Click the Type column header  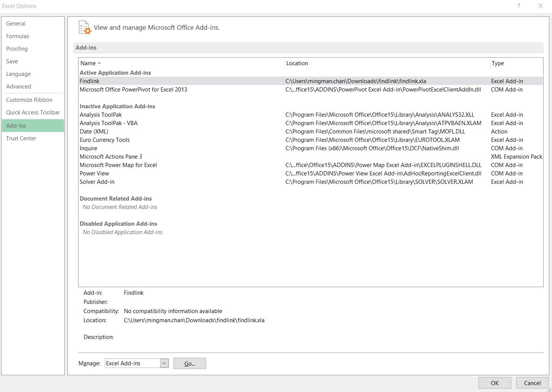click(516, 63)
